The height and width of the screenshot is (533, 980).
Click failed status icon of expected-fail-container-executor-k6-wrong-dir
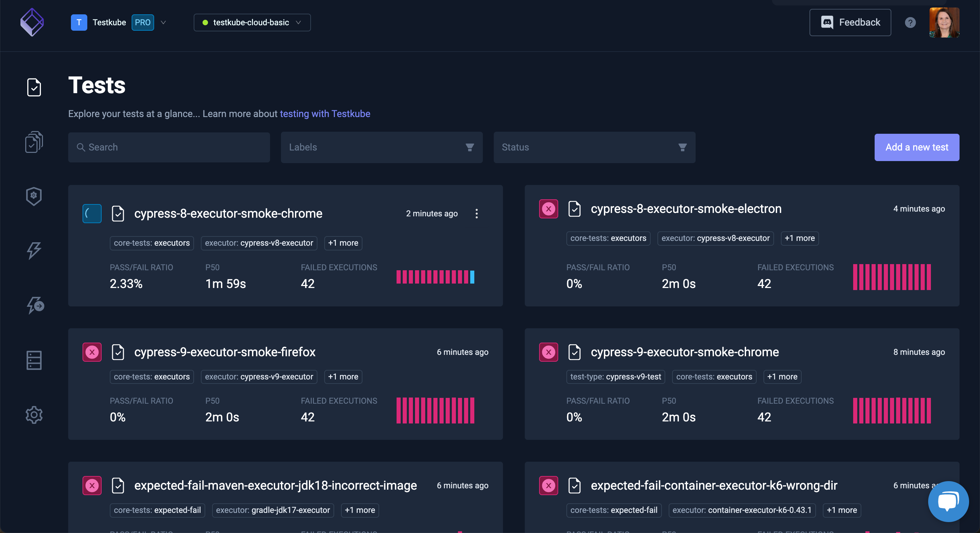coord(549,486)
